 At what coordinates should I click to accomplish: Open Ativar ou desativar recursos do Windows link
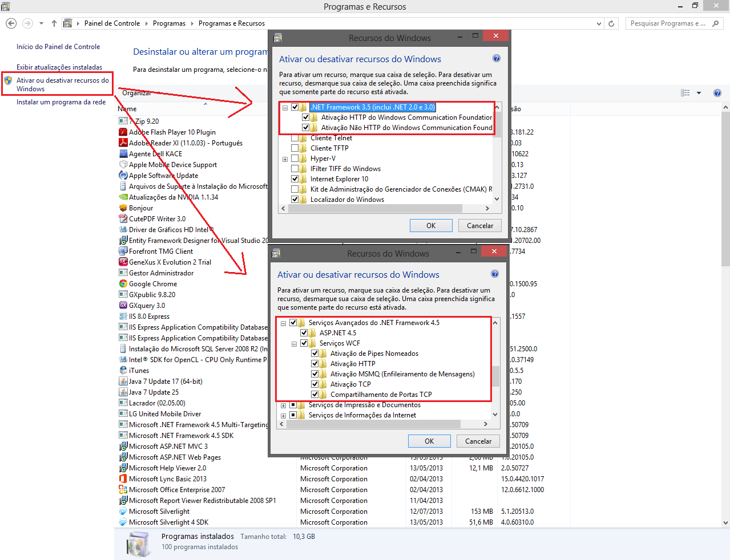pyautogui.click(x=62, y=84)
